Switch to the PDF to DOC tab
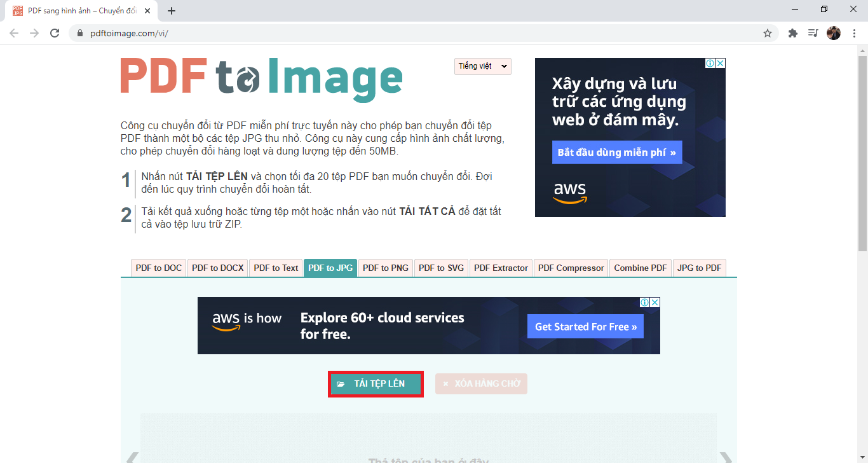868x463 pixels. point(159,268)
